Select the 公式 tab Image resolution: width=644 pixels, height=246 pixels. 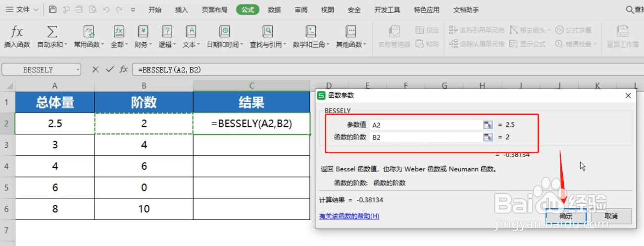pyautogui.click(x=248, y=9)
